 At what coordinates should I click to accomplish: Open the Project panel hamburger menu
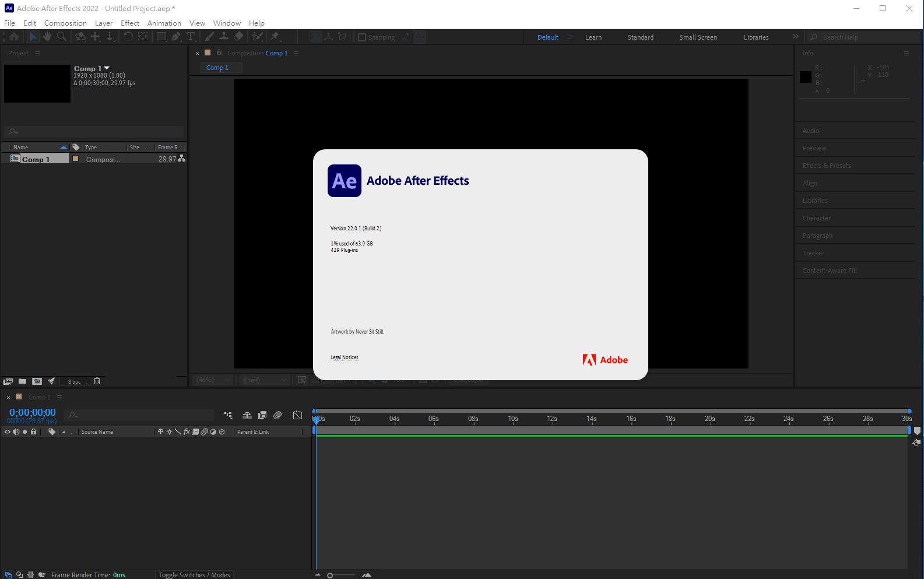tap(38, 53)
